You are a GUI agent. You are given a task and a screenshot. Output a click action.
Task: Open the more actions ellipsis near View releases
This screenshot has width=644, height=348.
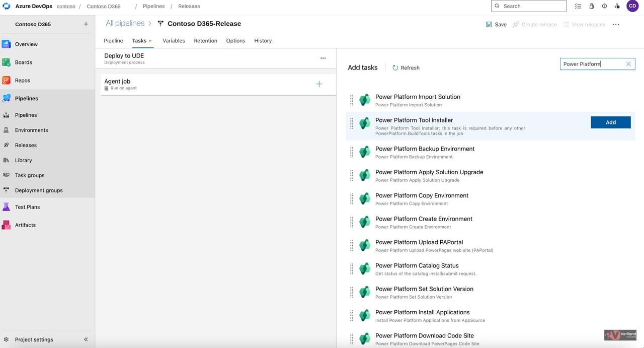click(x=616, y=24)
